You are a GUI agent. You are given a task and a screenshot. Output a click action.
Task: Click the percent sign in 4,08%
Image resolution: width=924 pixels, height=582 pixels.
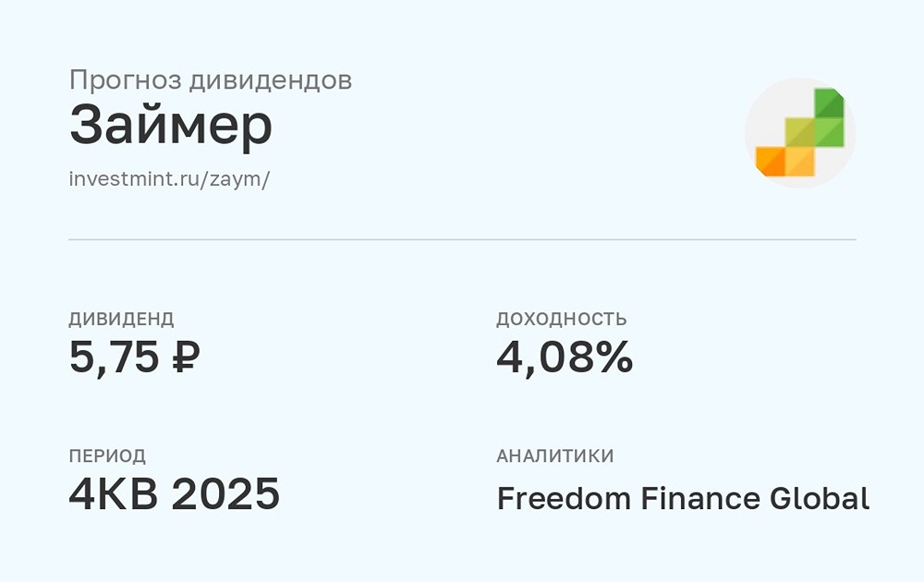612,358
